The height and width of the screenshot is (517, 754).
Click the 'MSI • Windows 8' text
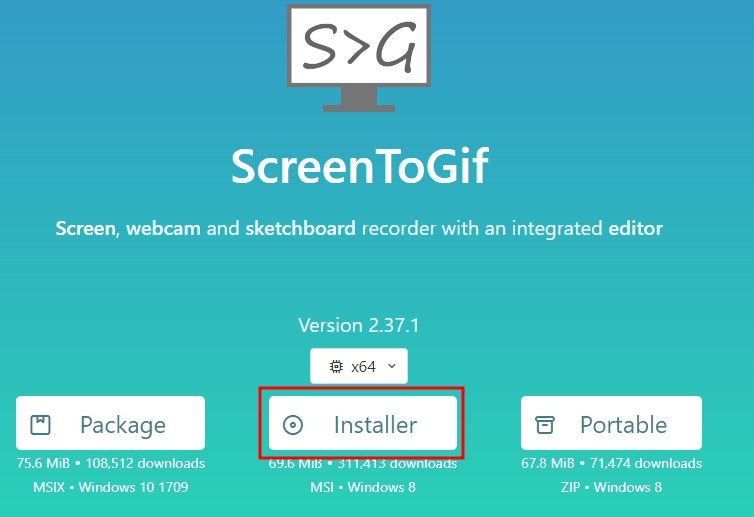click(363, 487)
